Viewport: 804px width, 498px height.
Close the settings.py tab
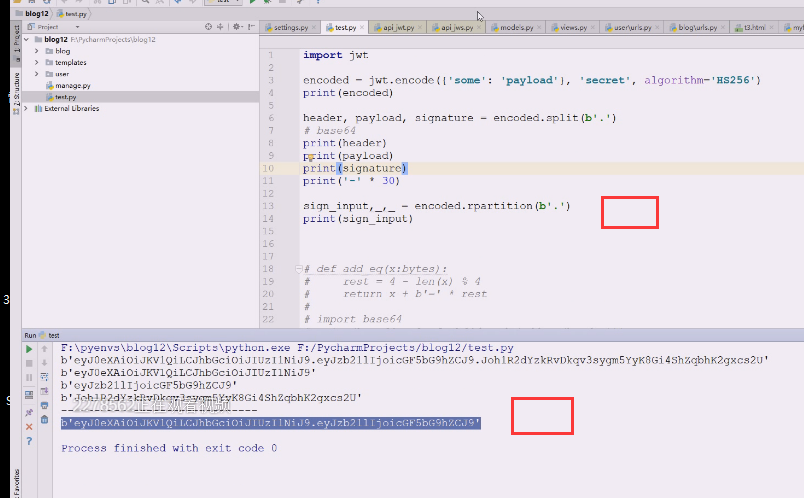tap(314, 28)
